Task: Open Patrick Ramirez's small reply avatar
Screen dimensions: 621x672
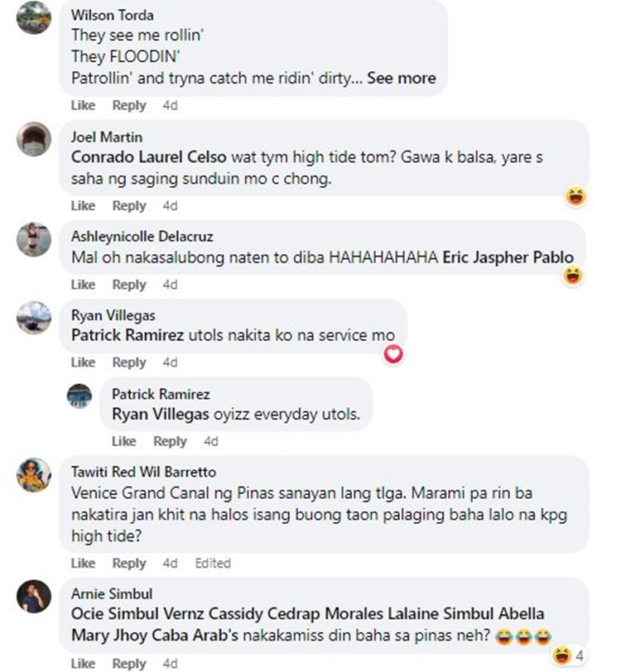Action: (79, 396)
